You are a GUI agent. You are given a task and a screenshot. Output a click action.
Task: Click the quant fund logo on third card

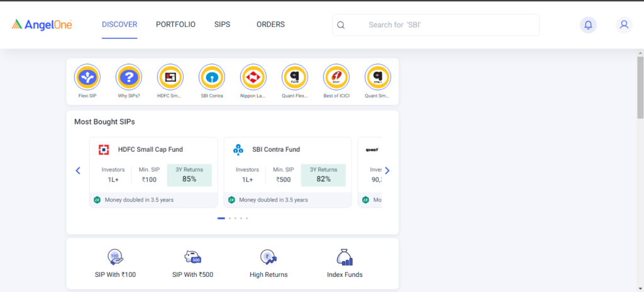[372, 150]
